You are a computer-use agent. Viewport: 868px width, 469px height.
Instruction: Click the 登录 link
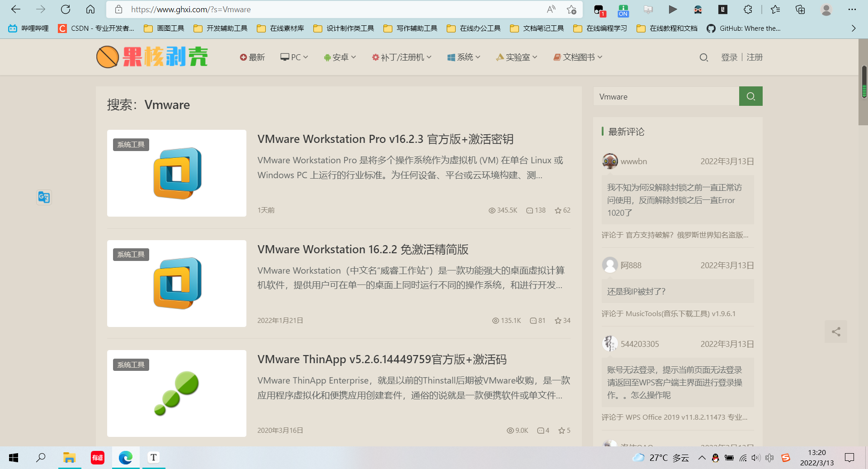[729, 57]
